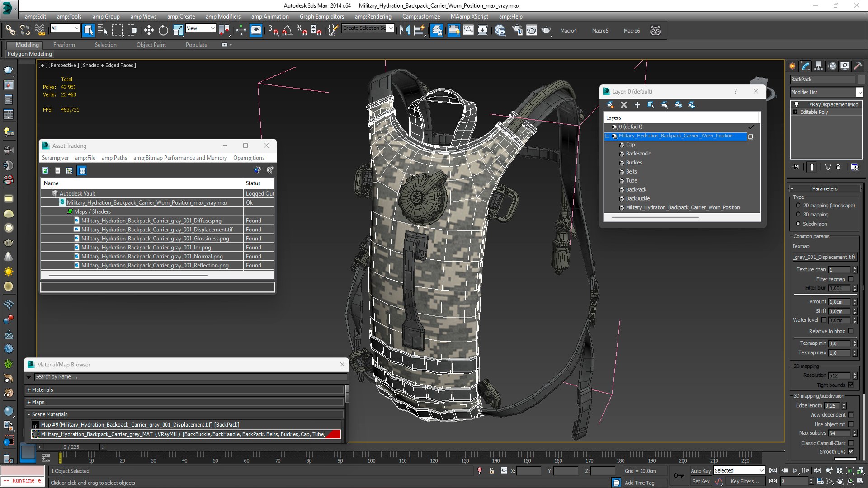Enable the View-dependent checkbox

point(851,415)
